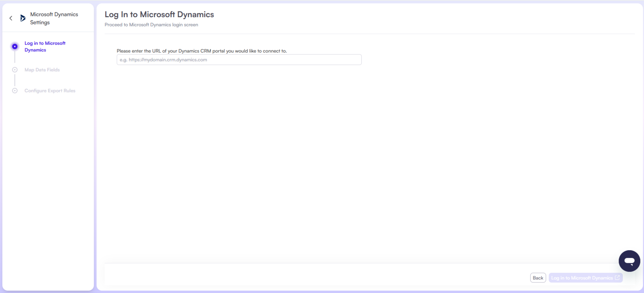Click connector line below Log in step
The width and height of the screenshot is (644, 293).
point(15,57)
